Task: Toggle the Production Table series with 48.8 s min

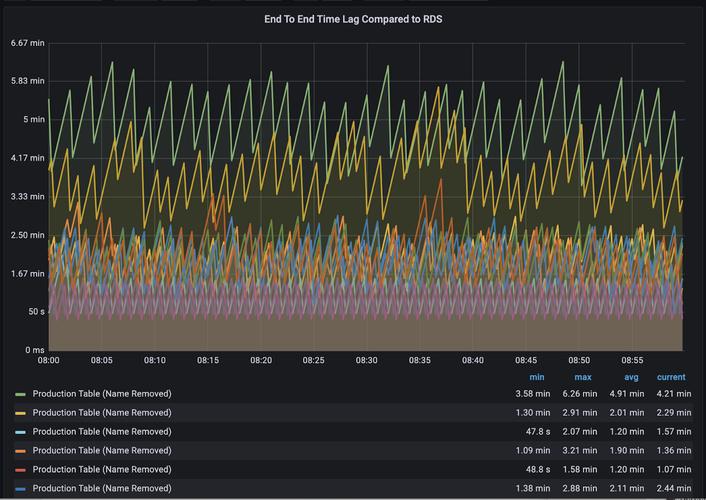Action: [x=102, y=469]
